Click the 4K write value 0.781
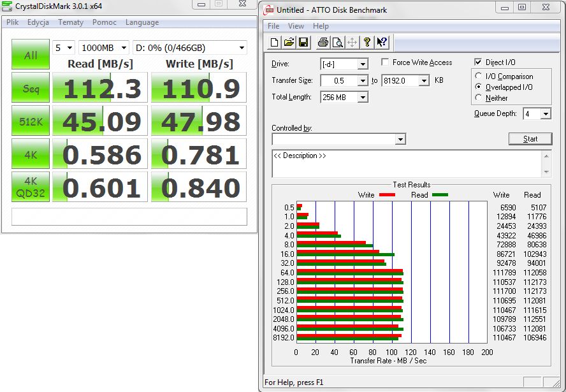566x392 pixels. coord(199,154)
